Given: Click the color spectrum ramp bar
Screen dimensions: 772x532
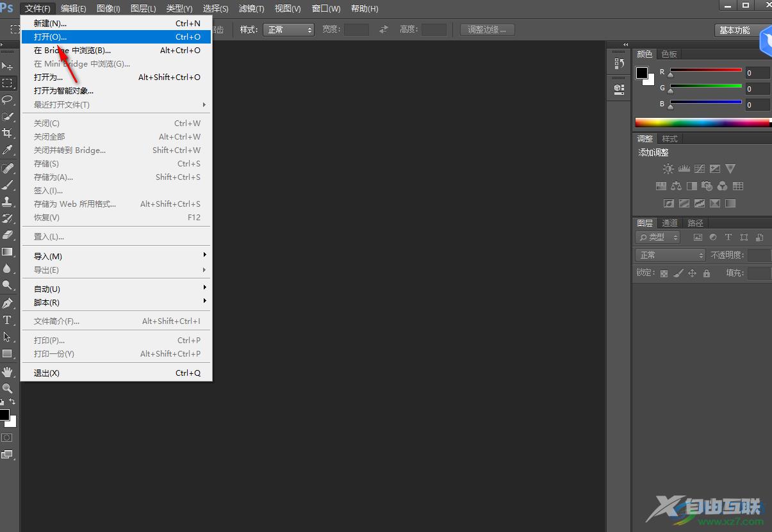Looking at the screenshot, I should click(x=702, y=122).
